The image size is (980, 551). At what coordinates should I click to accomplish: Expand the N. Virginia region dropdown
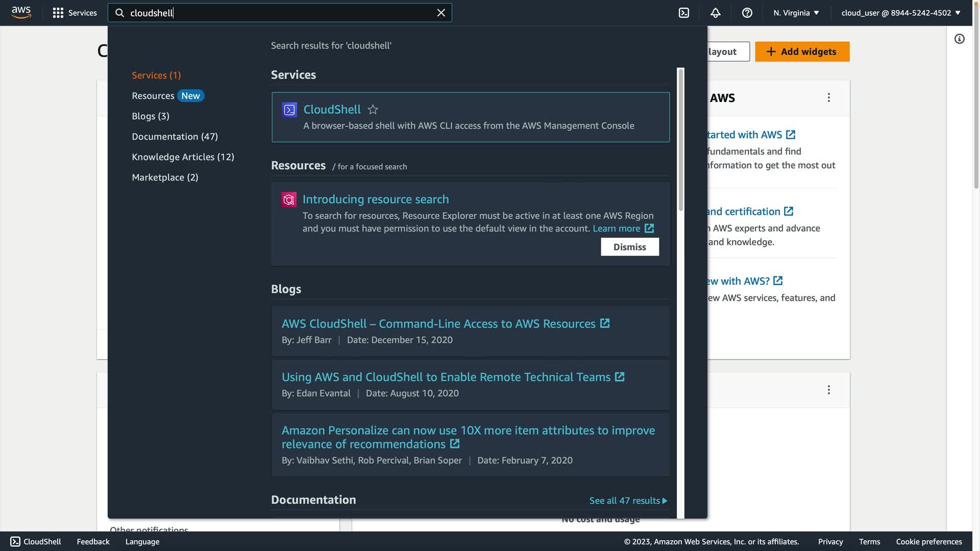(x=796, y=13)
